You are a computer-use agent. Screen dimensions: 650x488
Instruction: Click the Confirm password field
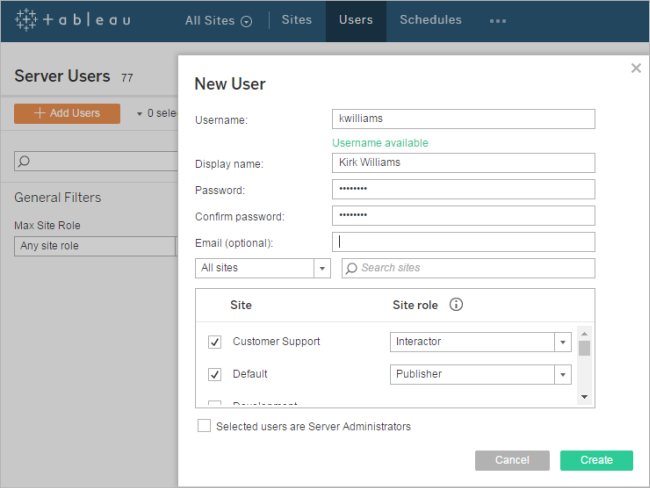point(463,216)
